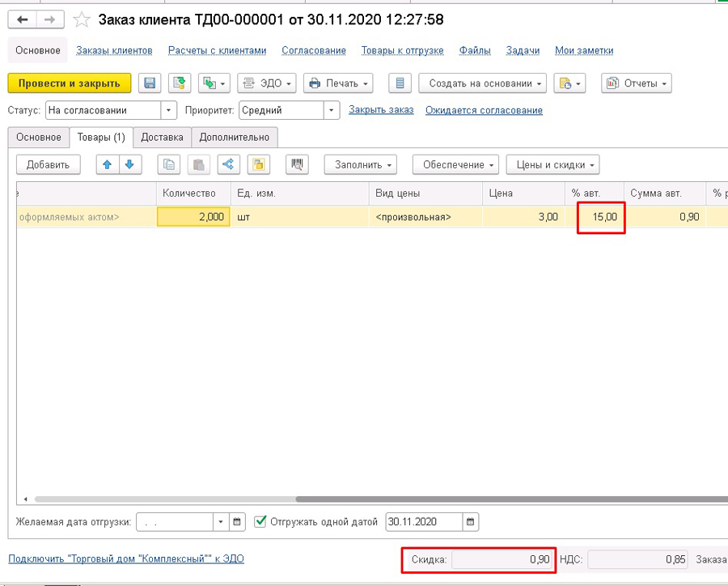Move the row up with the arrow
This screenshot has height=586, width=728.
[x=107, y=165]
